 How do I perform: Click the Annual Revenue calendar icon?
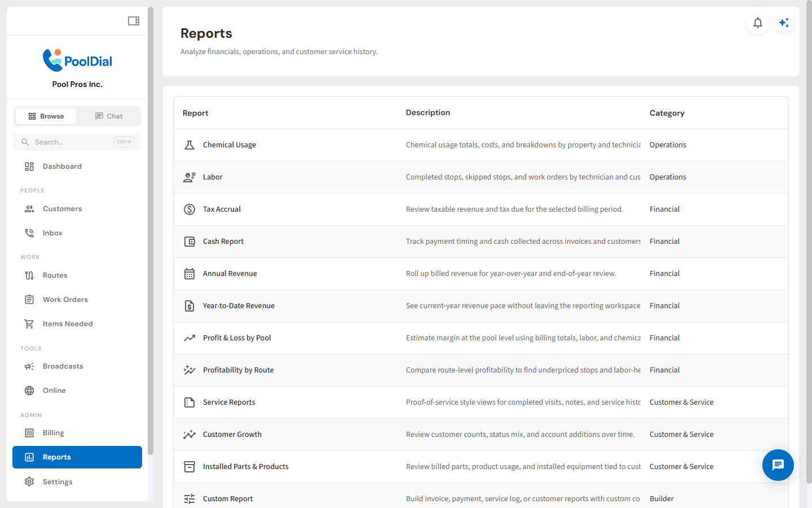(189, 274)
